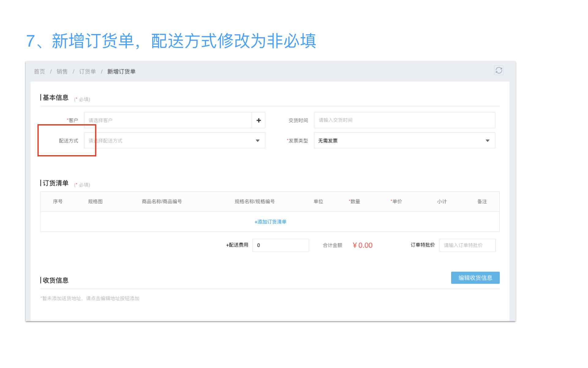Focus the 交货时间 input field

pyautogui.click(x=404, y=120)
